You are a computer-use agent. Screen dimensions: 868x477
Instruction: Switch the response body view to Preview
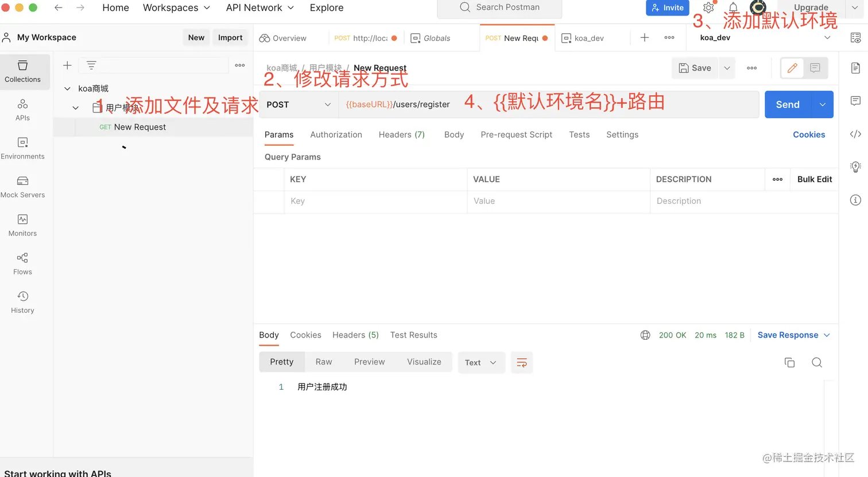369,362
